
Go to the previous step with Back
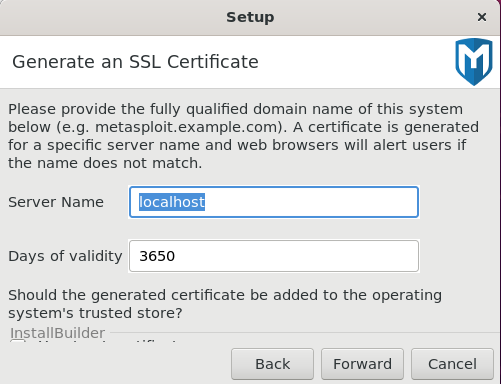pyautogui.click(x=272, y=364)
